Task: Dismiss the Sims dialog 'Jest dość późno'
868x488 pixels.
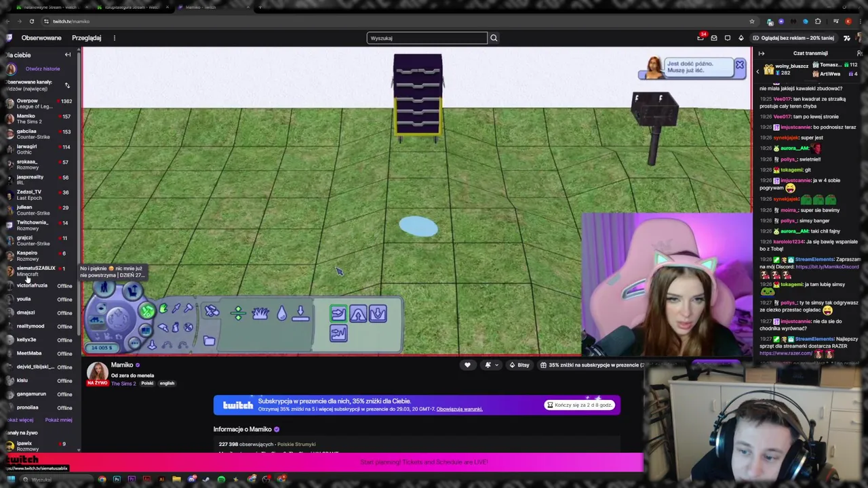Action: pyautogui.click(x=739, y=66)
